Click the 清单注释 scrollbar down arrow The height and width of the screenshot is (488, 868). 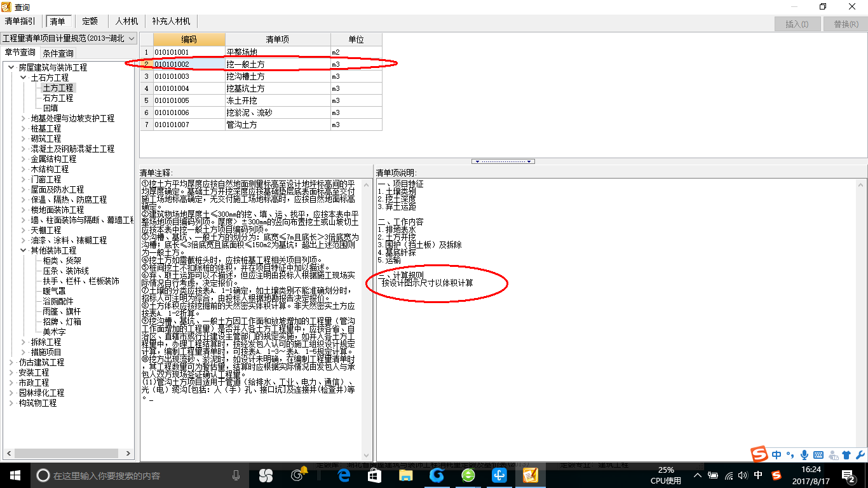367,455
